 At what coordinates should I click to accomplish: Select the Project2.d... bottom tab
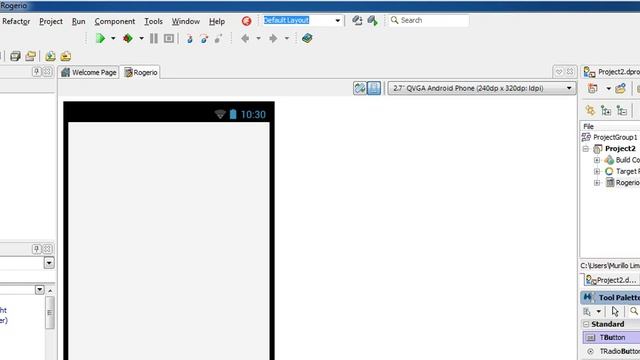point(610,280)
